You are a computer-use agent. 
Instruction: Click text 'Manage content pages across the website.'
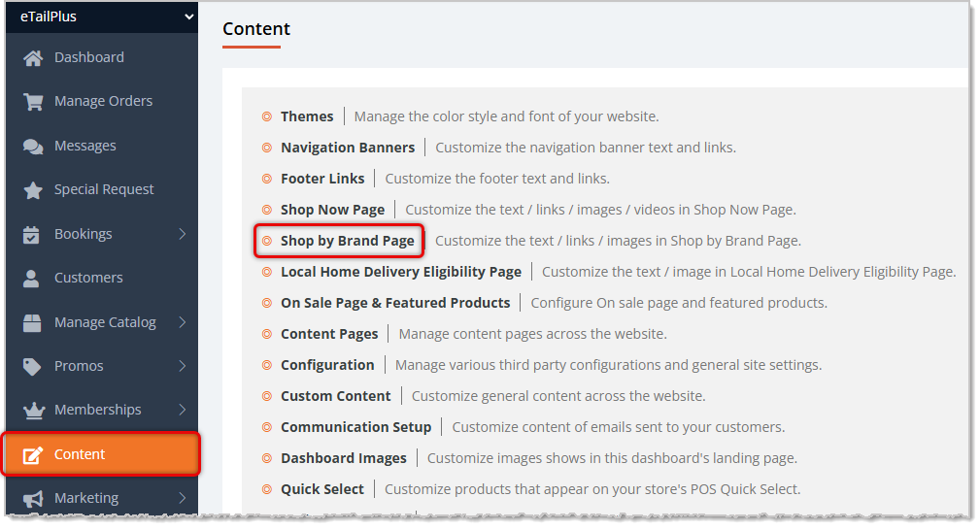pos(532,334)
